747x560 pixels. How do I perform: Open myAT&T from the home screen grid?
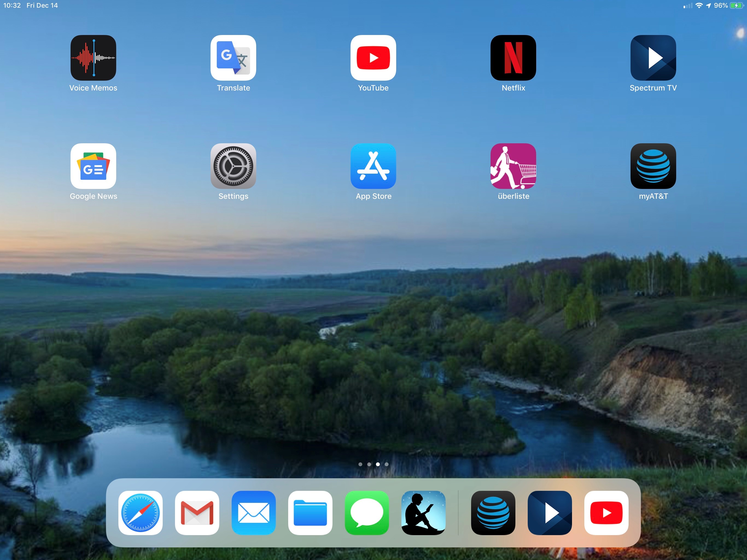pyautogui.click(x=653, y=166)
